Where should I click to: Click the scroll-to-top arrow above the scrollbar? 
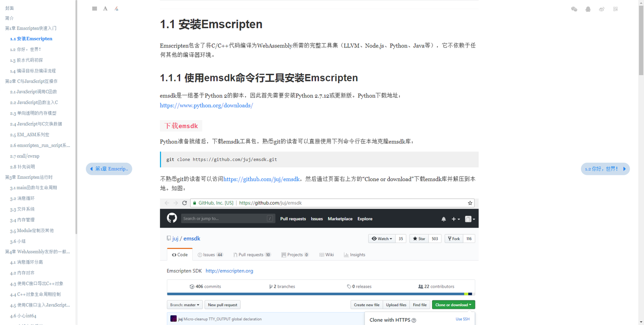point(640,4)
